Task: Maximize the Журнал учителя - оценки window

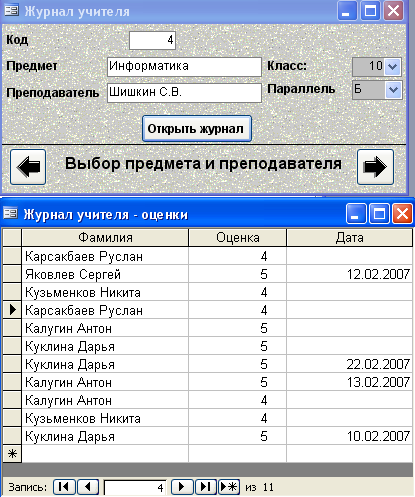Action: pyautogui.click(x=379, y=214)
